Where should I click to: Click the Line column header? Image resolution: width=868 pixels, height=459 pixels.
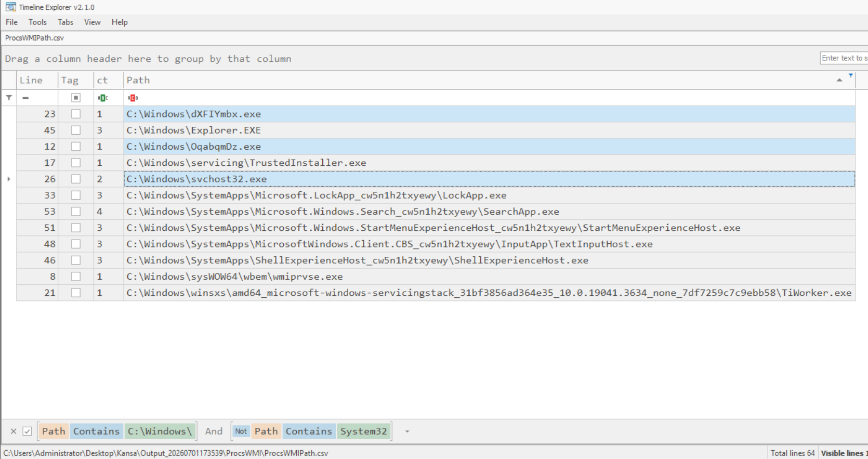pos(37,80)
